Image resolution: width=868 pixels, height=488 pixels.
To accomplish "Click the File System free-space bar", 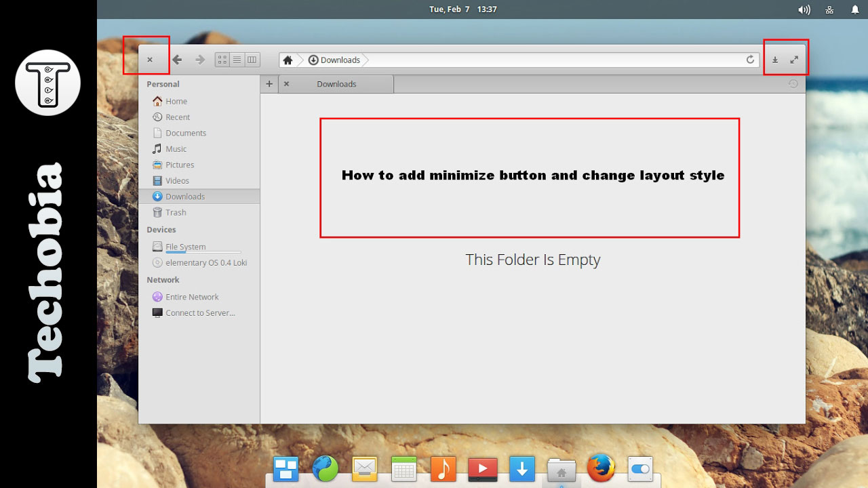I will (202, 251).
